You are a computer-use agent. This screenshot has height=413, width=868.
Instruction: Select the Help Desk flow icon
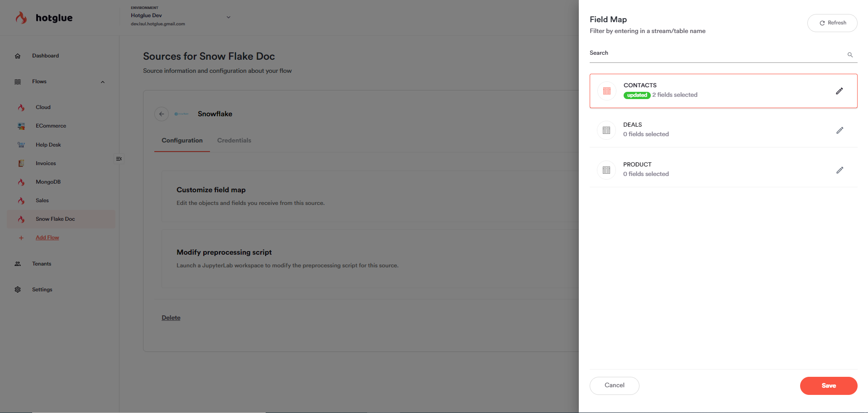coord(21,145)
